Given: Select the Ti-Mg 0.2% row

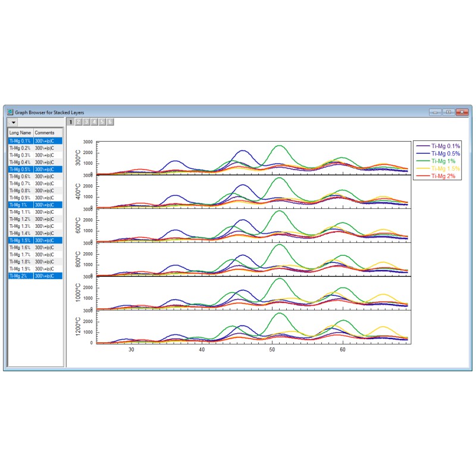Looking at the screenshot, I should (x=20, y=148).
